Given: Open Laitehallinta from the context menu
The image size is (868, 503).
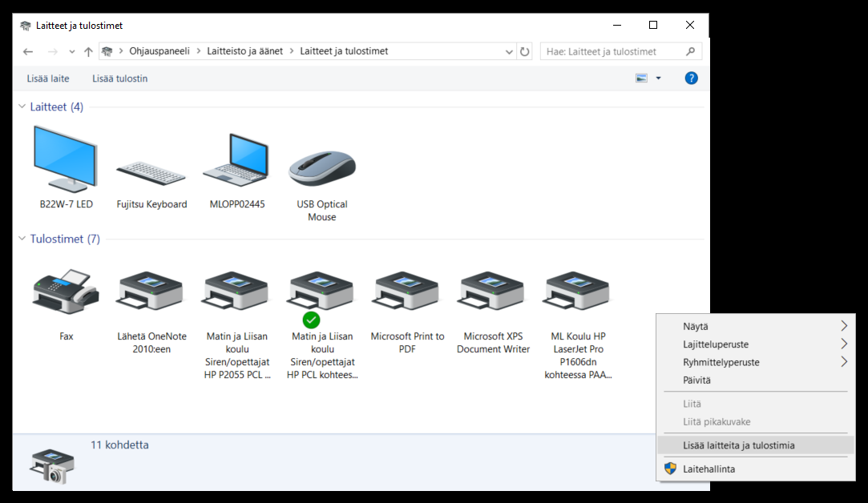Looking at the screenshot, I should (756, 469).
